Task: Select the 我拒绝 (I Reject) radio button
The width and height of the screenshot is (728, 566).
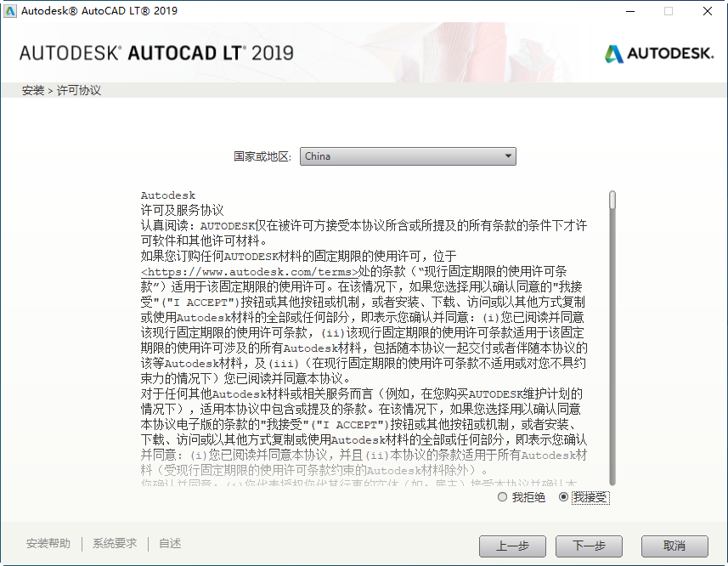Action: [x=502, y=497]
